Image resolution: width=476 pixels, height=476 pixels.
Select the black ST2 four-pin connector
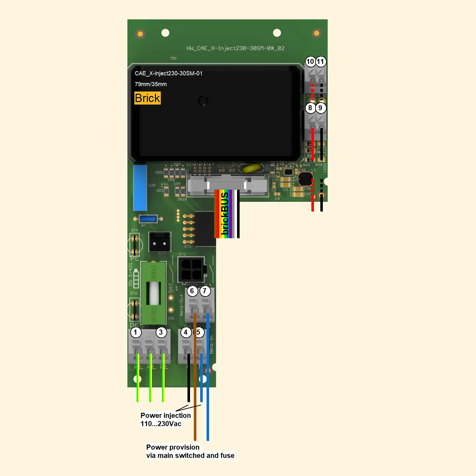(x=191, y=270)
